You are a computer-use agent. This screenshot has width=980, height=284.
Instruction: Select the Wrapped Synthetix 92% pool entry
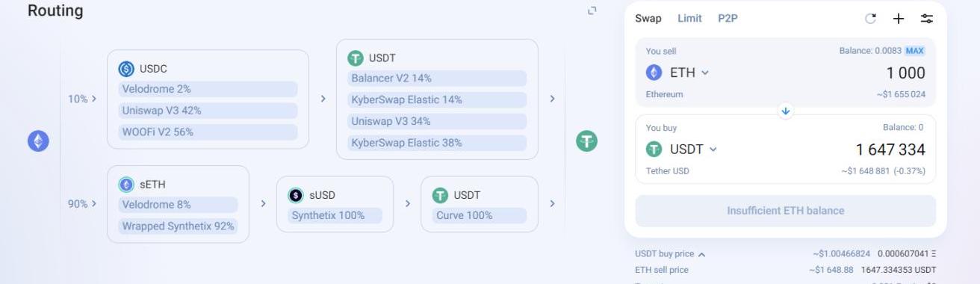pyautogui.click(x=178, y=226)
